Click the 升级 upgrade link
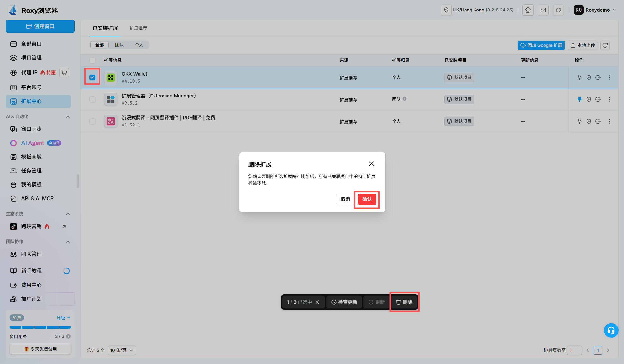The width and height of the screenshot is (624, 364). pos(63,317)
